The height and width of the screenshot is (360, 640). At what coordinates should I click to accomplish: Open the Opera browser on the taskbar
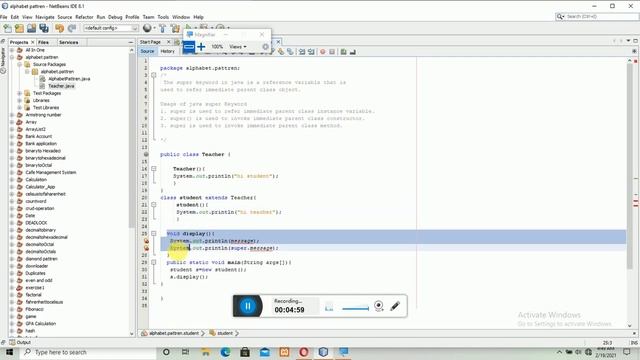[304, 352]
